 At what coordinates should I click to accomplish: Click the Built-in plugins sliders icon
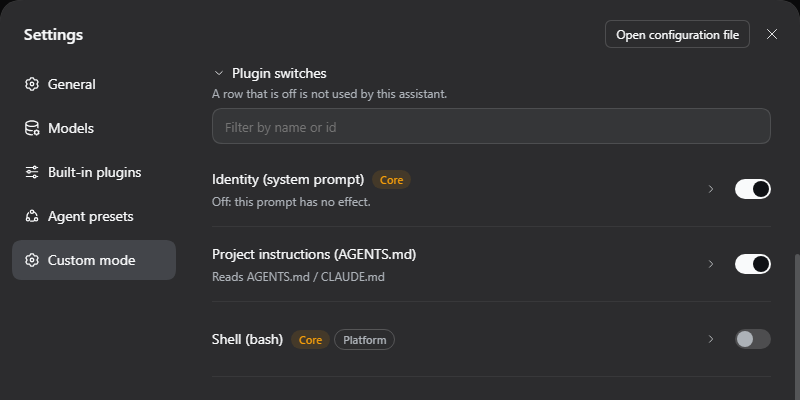coord(32,172)
